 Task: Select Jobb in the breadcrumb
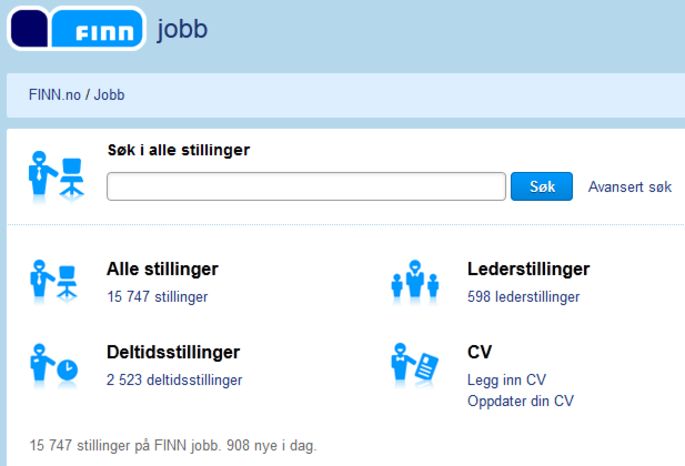point(109,95)
